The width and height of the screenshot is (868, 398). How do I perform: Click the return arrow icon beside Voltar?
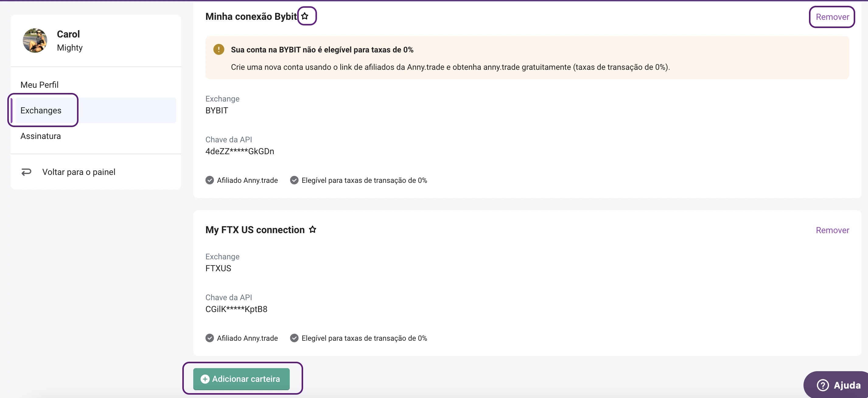click(26, 172)
